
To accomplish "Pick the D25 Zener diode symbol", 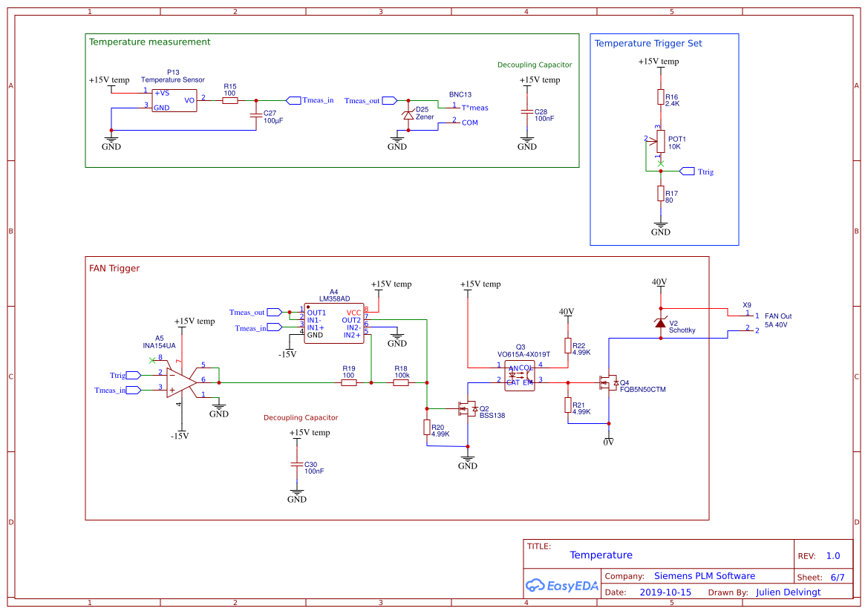I will [x=408, y=115].
